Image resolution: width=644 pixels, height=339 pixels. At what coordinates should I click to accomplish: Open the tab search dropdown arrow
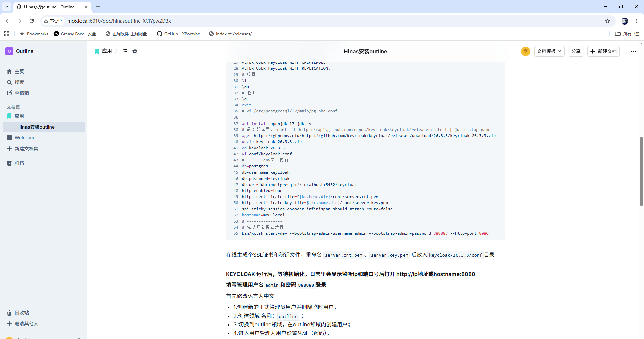[7, 7]
